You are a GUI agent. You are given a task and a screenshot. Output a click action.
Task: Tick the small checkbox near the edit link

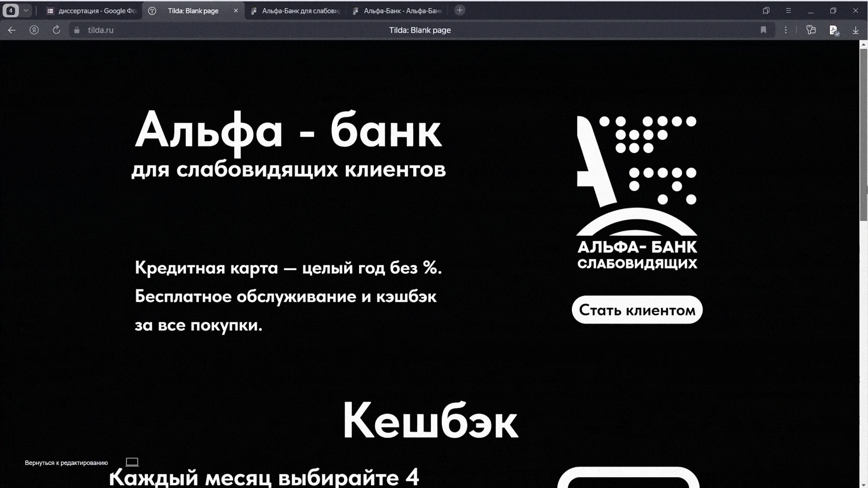132,461
